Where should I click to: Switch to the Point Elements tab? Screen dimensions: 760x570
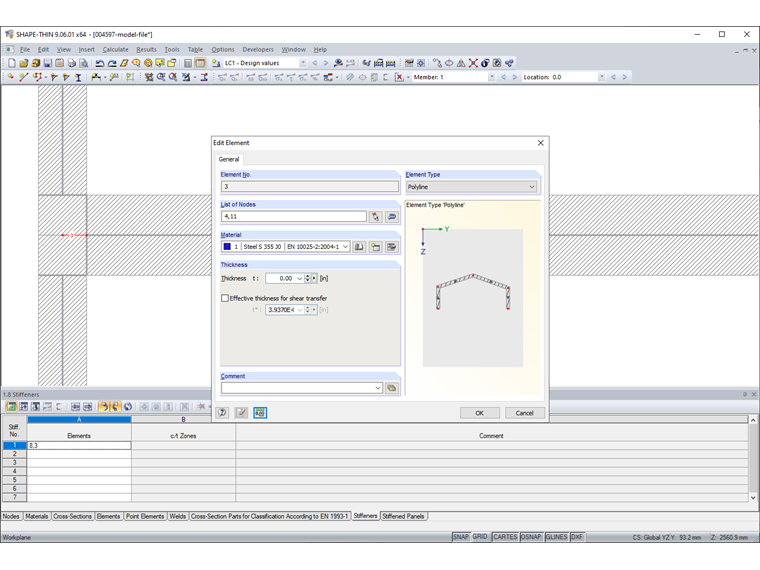click(145, 516)
